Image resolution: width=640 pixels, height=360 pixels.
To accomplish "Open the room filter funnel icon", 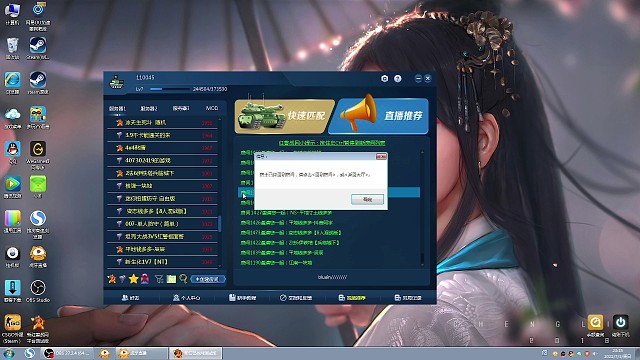I will pyautogui.click(x=159, y=279).
